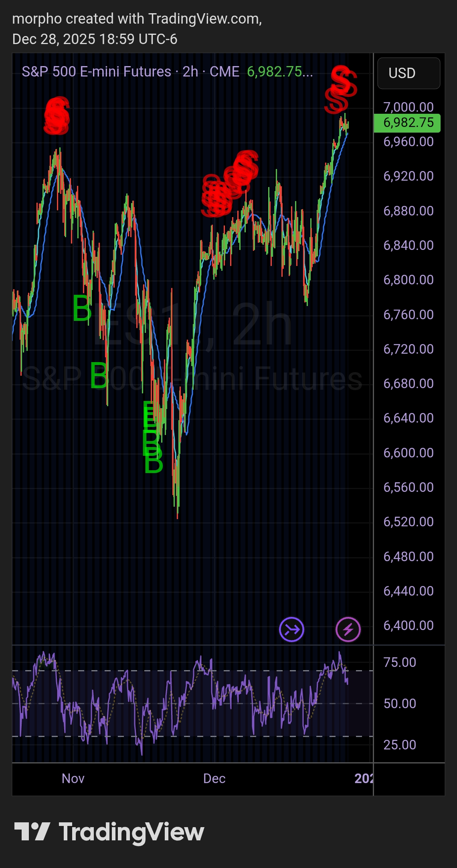Click the 7,000.00 price axis label
The height and width of the screenshot is (868, 457).
coord(408,107)
